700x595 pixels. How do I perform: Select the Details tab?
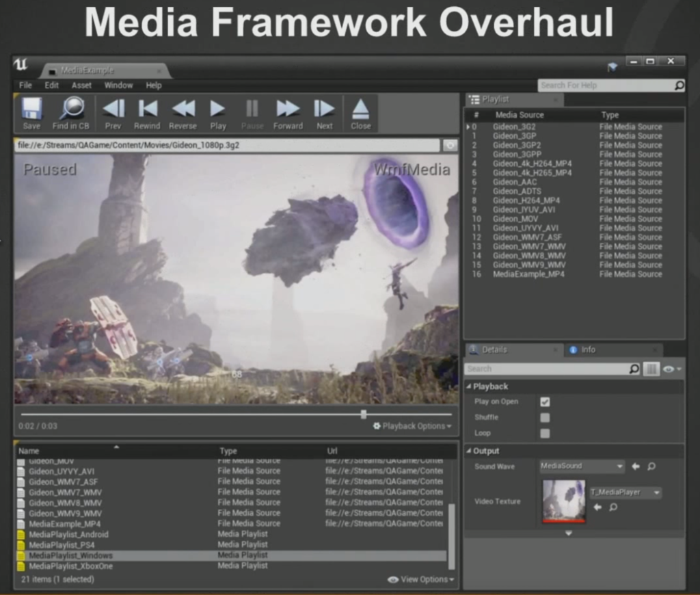[x=513, y=349]
